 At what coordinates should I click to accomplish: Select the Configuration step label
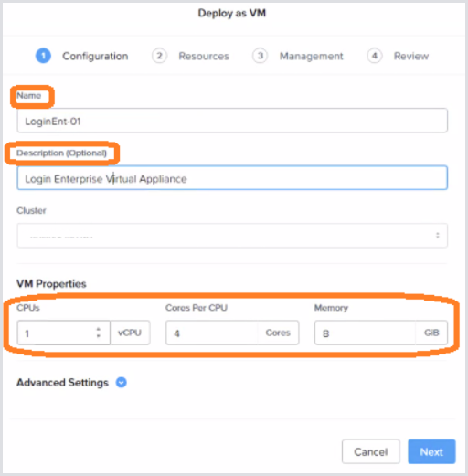[95, 57]
